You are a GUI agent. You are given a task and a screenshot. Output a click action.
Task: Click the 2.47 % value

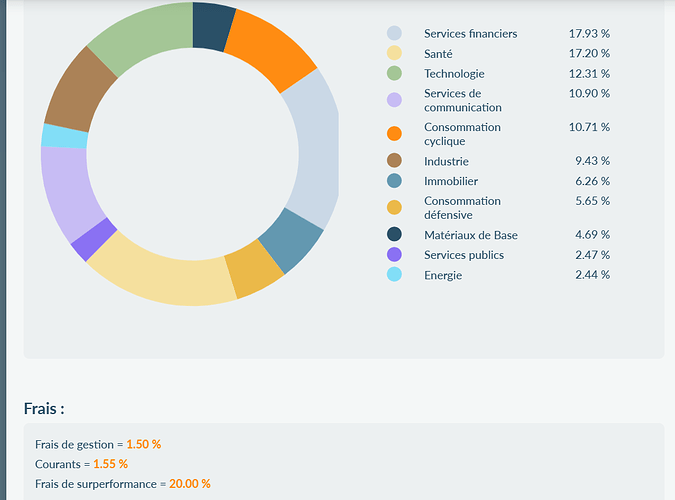tap(593, 255)
